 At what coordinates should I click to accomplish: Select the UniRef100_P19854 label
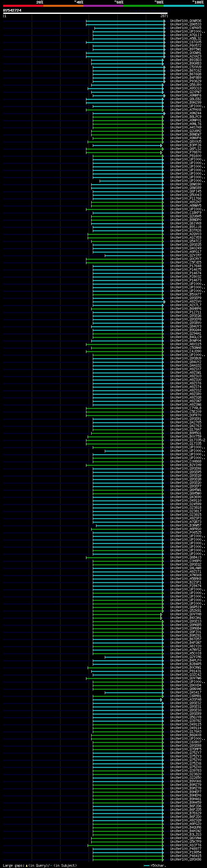[x=186, y=853]
